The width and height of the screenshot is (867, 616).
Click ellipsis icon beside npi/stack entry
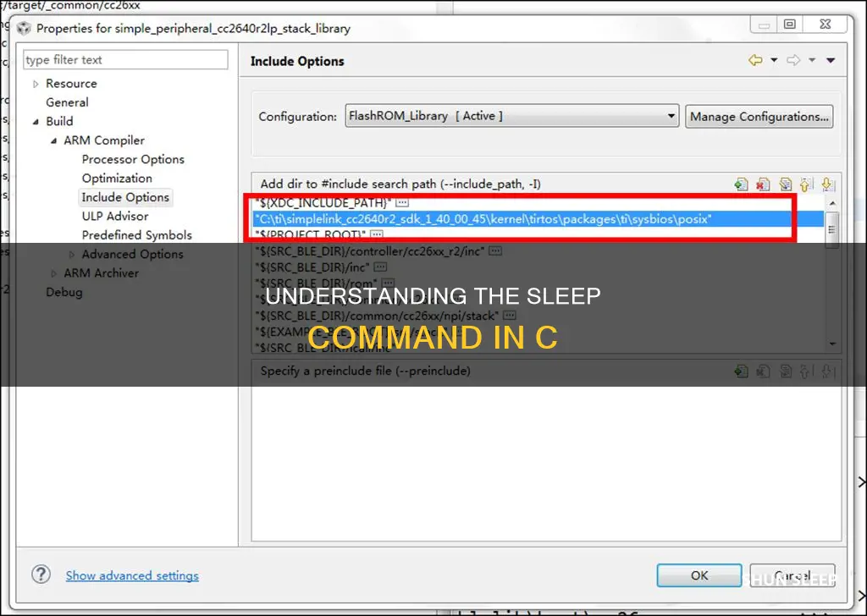click(x=509, y=316)
